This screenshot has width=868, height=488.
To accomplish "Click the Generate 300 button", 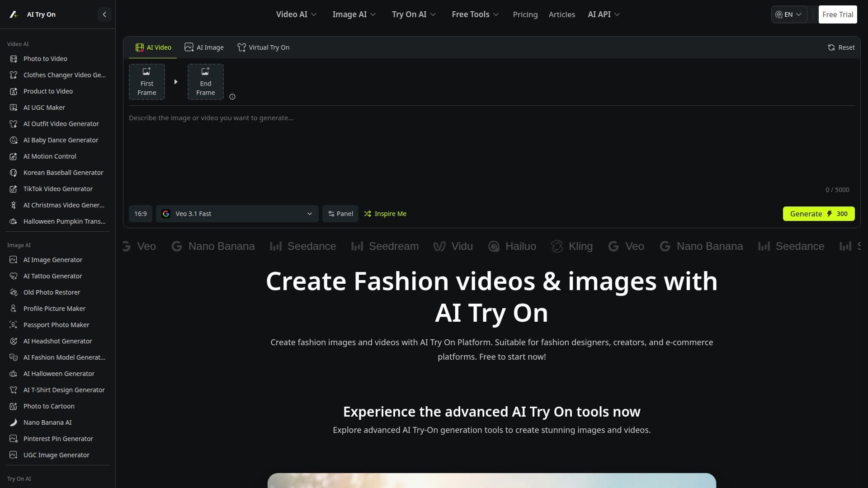I will 819,214.
